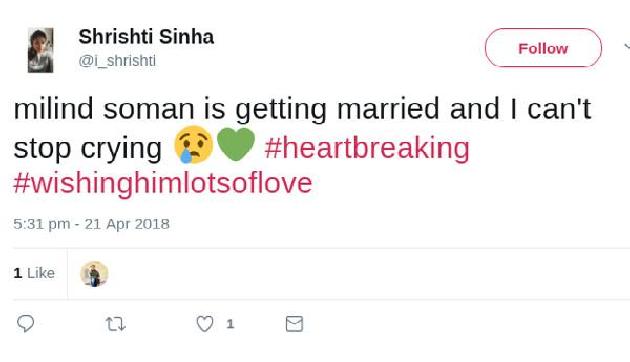Click the like count number beside heart
The height and width of the screenshot is (362, 630).
tap(230, 324)
